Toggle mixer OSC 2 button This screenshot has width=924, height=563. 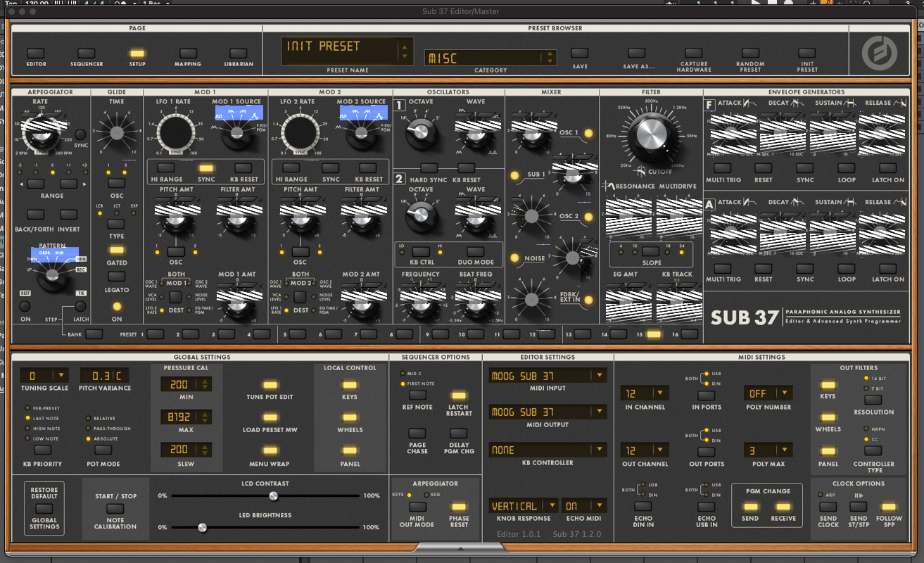[x=588, y=217]
